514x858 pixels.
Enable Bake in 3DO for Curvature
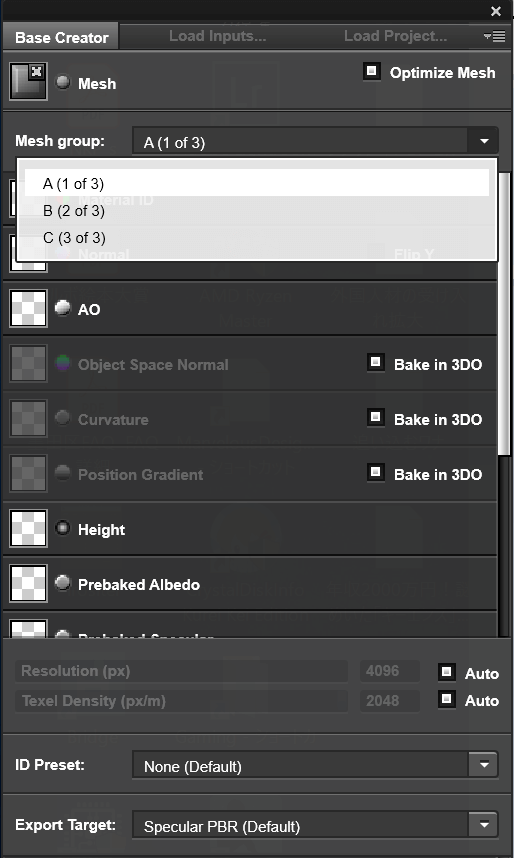(376, 418)
